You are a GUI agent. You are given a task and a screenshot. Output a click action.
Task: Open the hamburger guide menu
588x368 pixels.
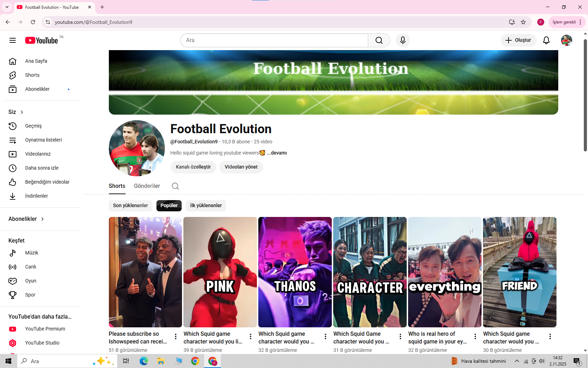(13, 40)
